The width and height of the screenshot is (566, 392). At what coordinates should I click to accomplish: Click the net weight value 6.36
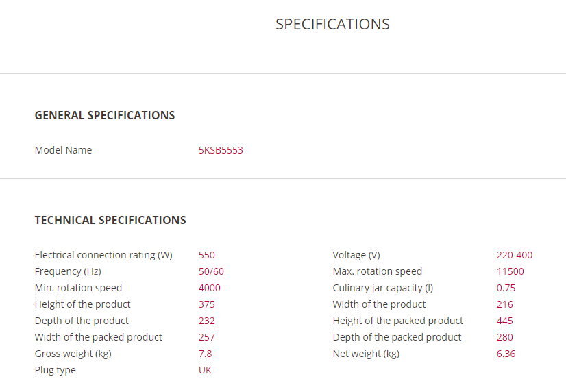click(506, 354)
